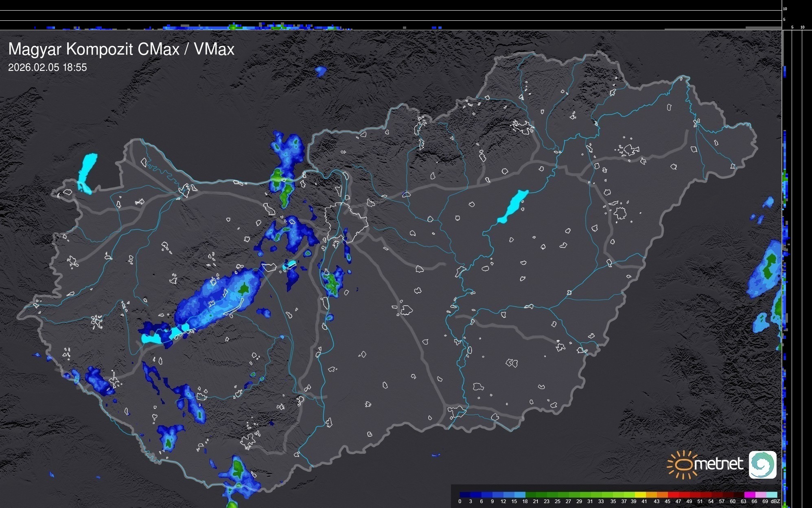Click the top VMax strip's 10 scale label
This screenshot has width=812, height=508.
[785, 9]
